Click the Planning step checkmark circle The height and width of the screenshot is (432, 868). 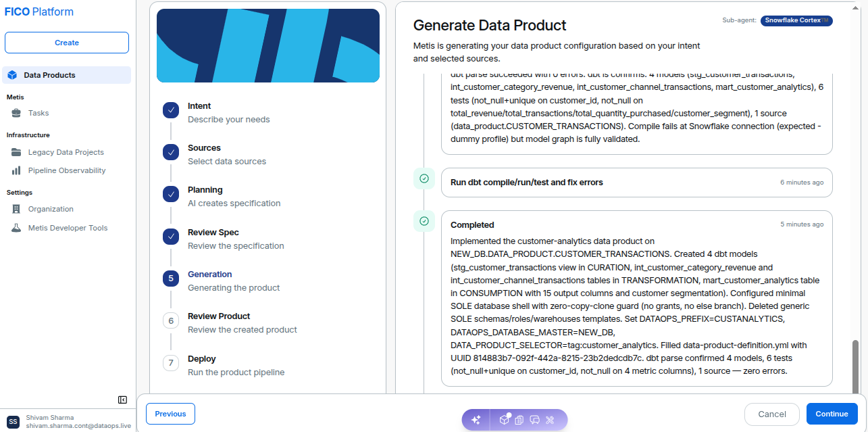(171, 194)
